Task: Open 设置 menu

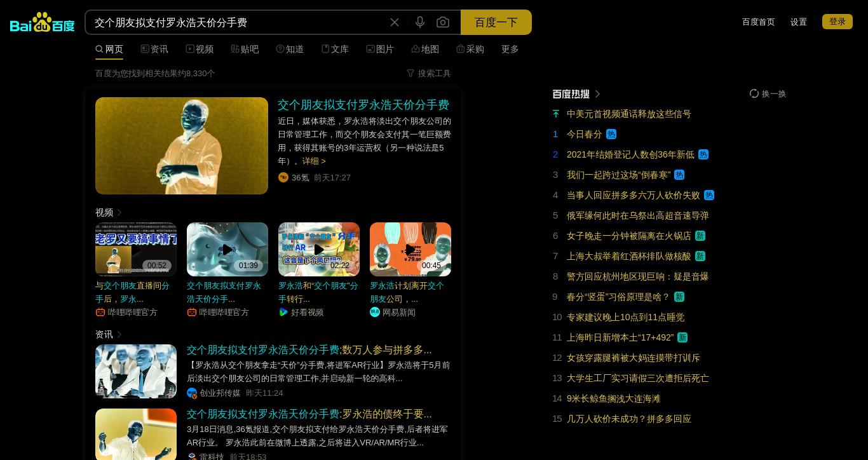Action: point(799,22)
